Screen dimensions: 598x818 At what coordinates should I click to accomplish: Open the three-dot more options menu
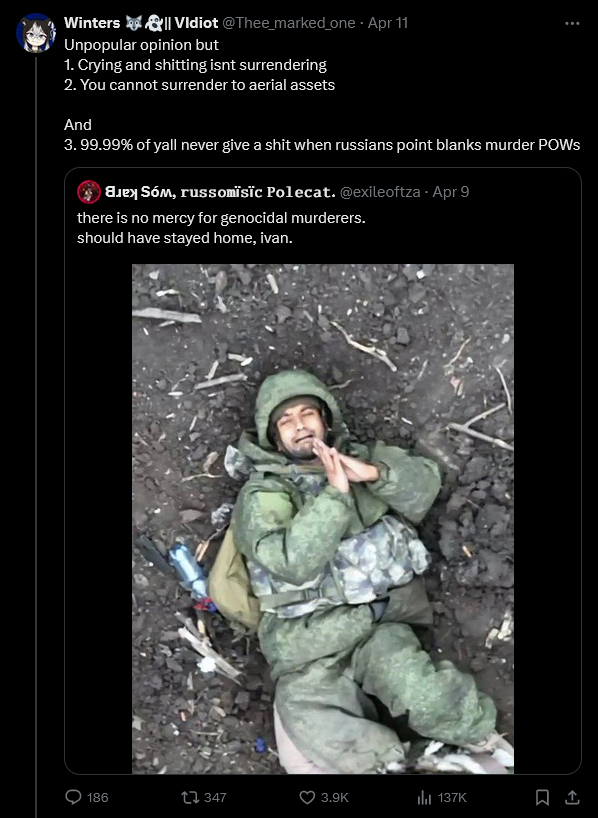click(x=572, y=23)
